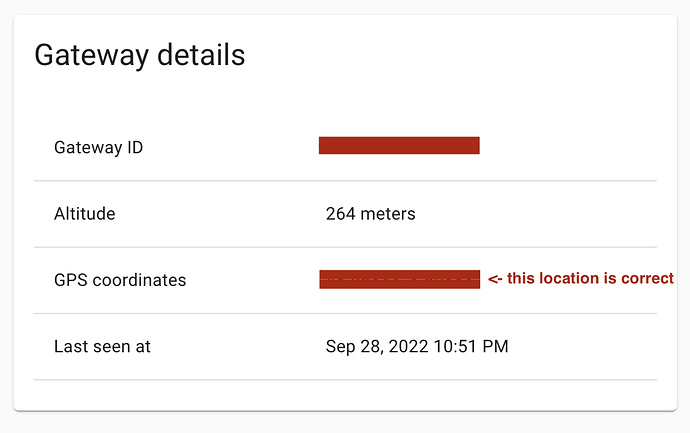The height and width of the screenshot is (433, 690).
Task: Select the "Last seen at" row label
Action: [102, 347]
